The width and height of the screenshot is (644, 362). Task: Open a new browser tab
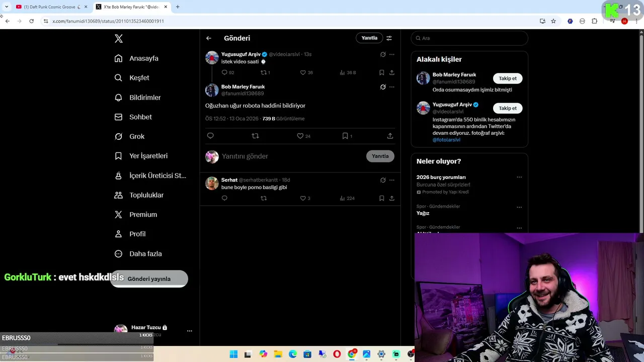[178, 7]
